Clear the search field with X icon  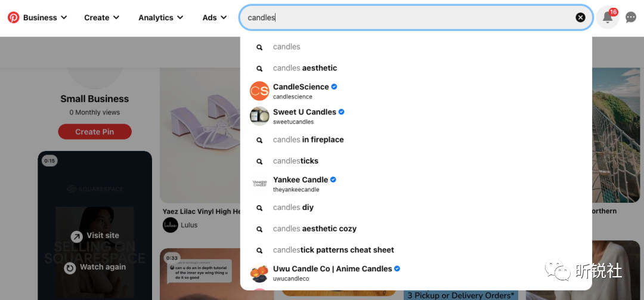tap(580, 17)
